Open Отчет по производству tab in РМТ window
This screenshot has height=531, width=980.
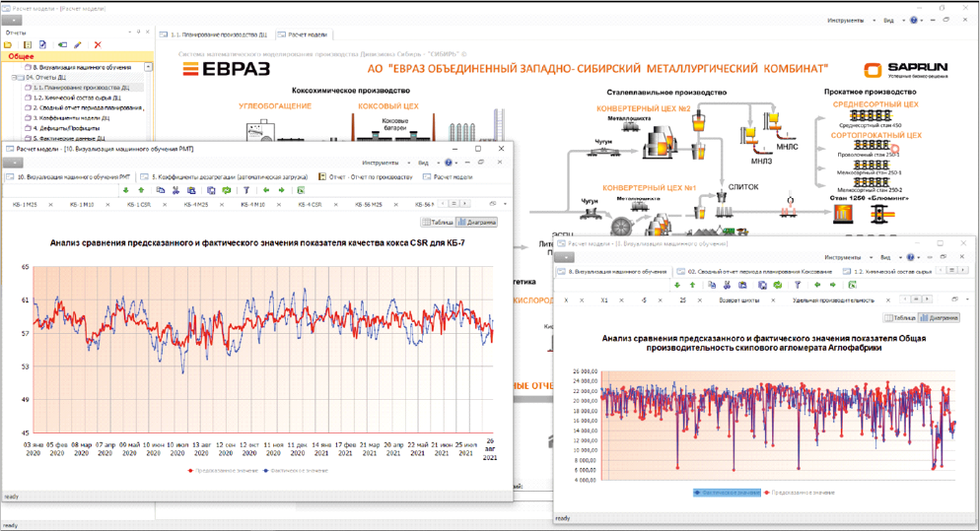tap(366, 176)
